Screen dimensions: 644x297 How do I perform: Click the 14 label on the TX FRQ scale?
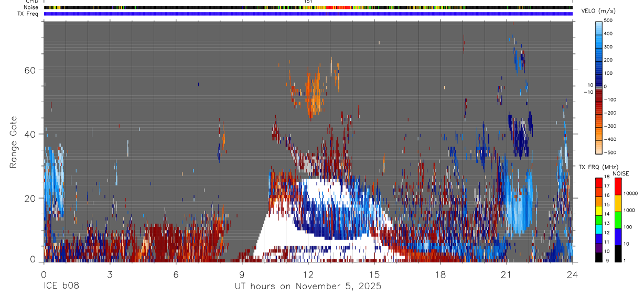(x=607, y=214)
